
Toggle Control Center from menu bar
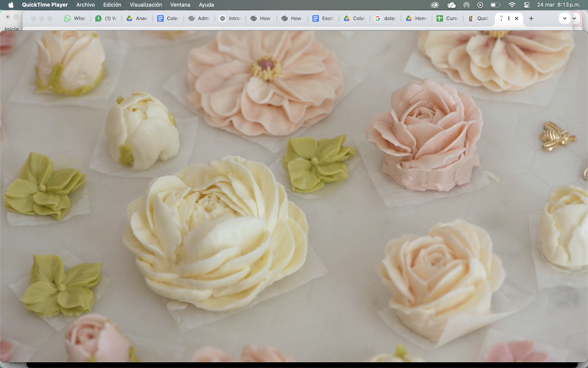(527, 5)
